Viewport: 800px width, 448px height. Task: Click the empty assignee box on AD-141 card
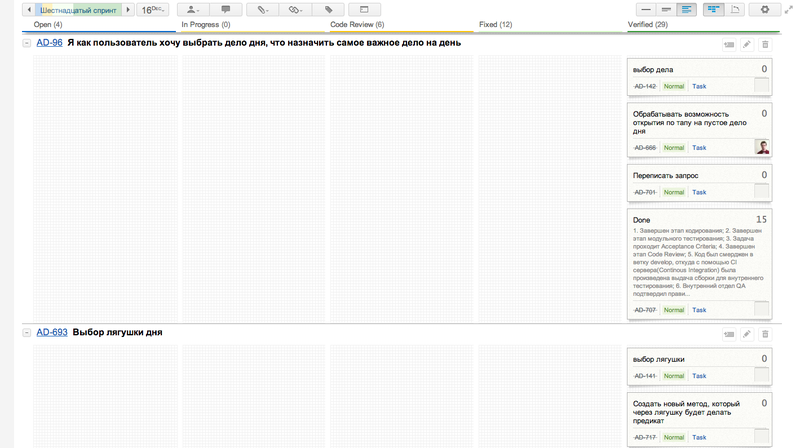point(762,375)
